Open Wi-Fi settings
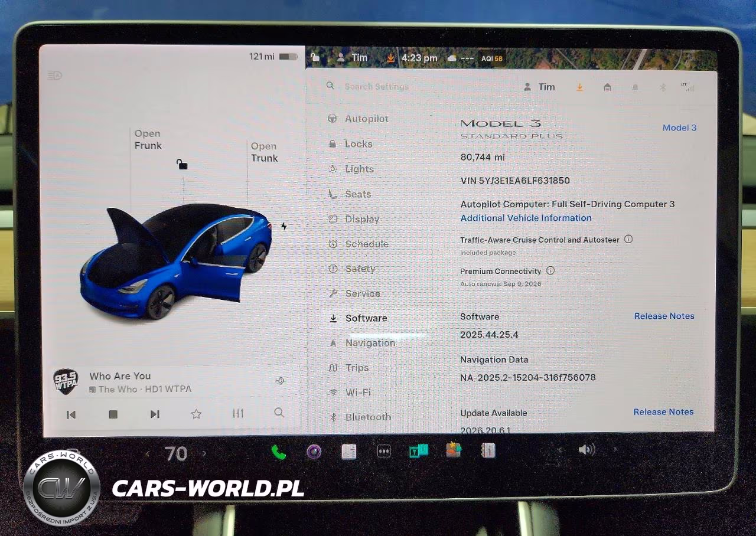 click(x=350, y=393)
